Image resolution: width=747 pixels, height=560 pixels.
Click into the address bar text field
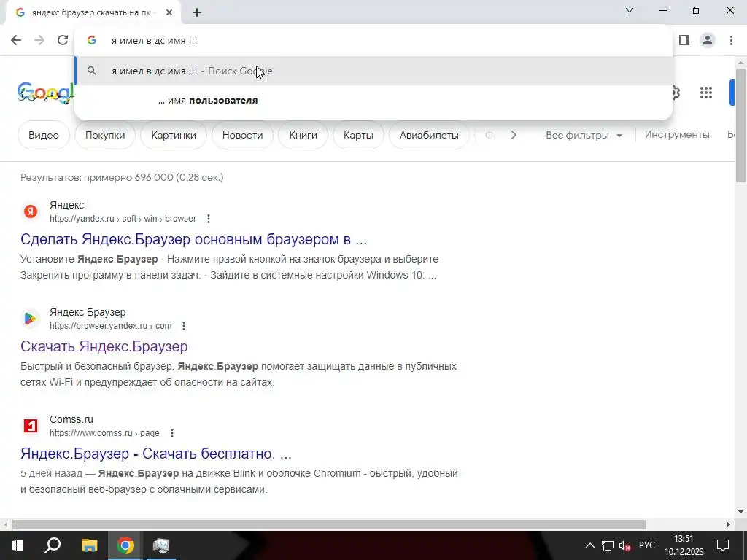click(x=373, y=41)
